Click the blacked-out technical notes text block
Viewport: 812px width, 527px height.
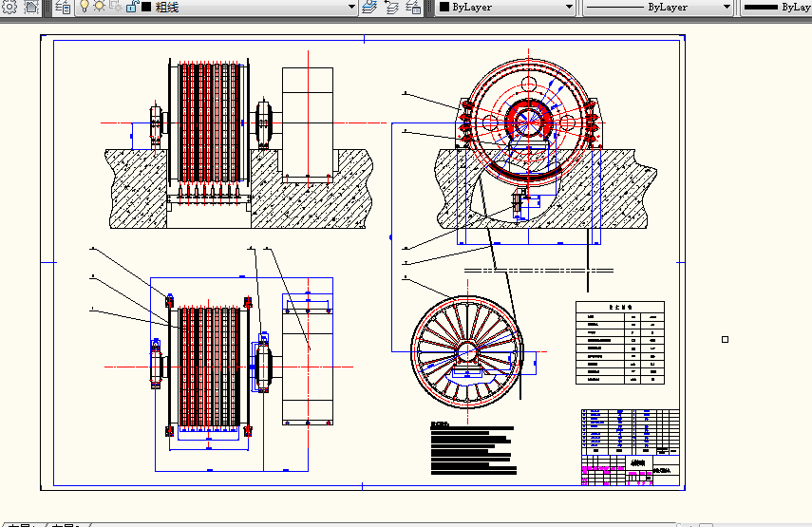click(x=473, y=448)
